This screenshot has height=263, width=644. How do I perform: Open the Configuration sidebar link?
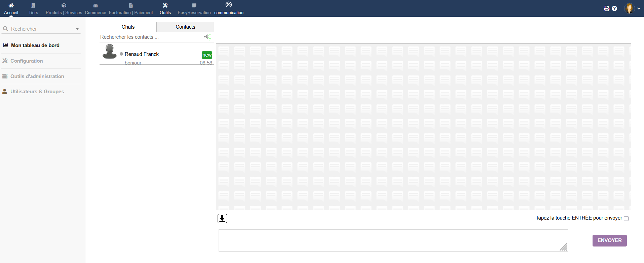27,61
